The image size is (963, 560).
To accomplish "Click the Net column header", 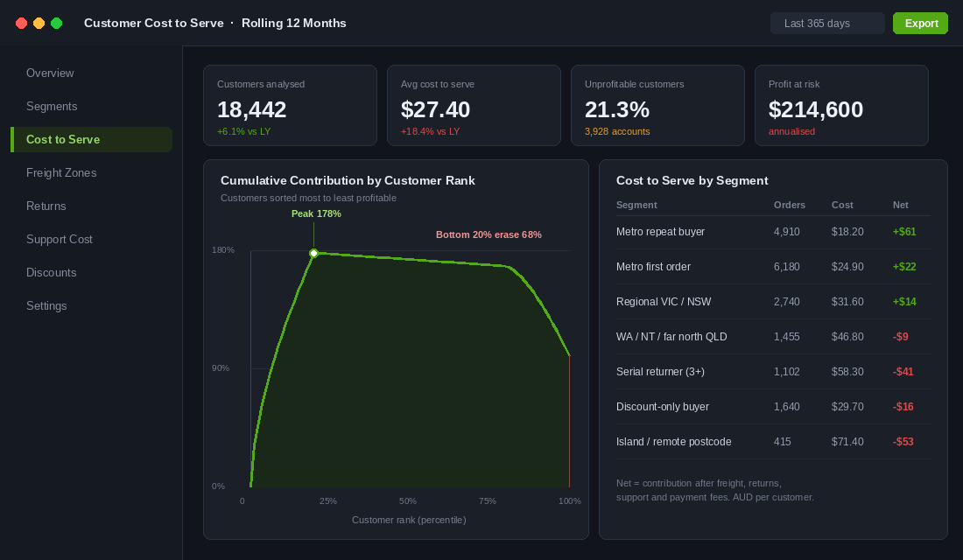I will [x=900, y=205].
